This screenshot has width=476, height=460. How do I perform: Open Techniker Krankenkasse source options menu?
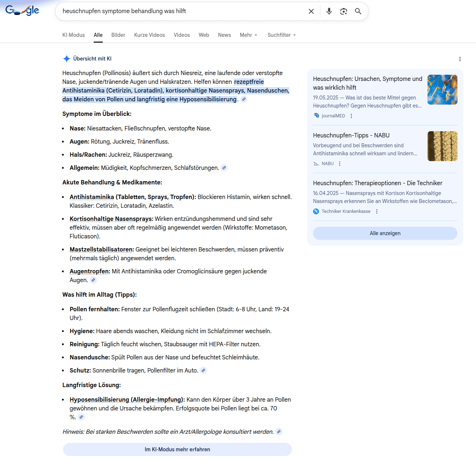tap(376, 211)
